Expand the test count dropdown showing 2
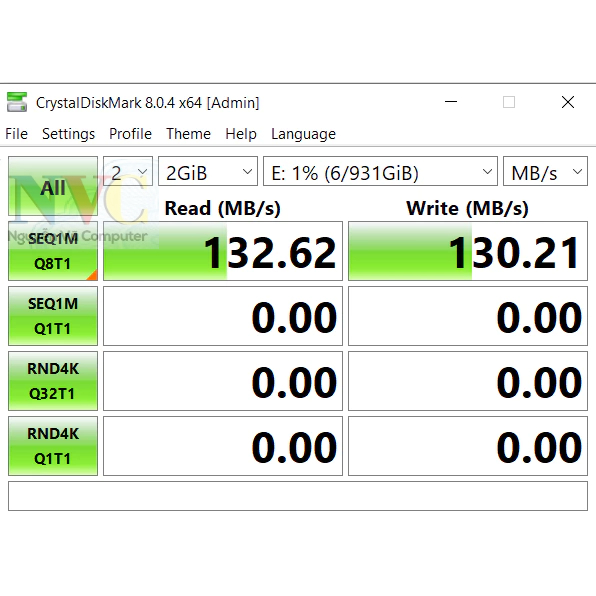This screenshot has height=596, width=596. pyautogui.click(x=128, y=171)
